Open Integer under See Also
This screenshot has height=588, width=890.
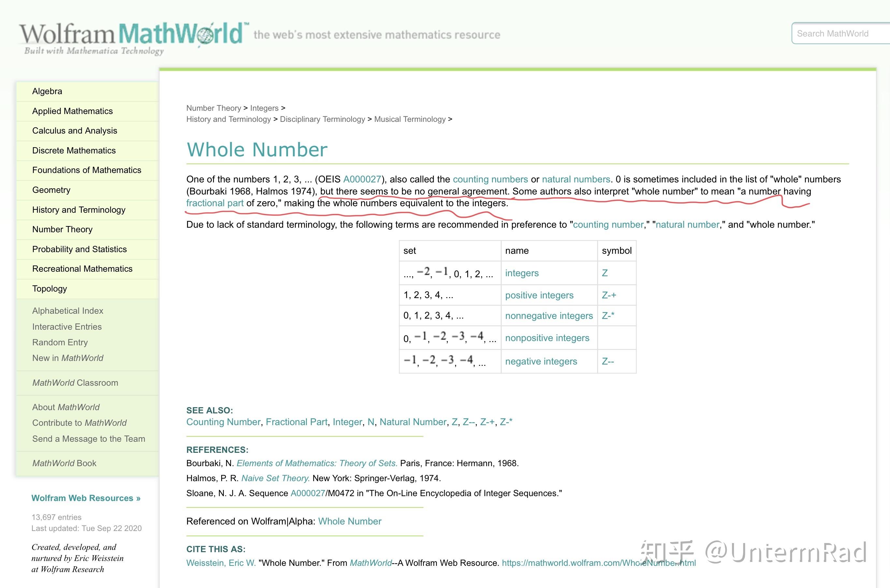[347, 422]
